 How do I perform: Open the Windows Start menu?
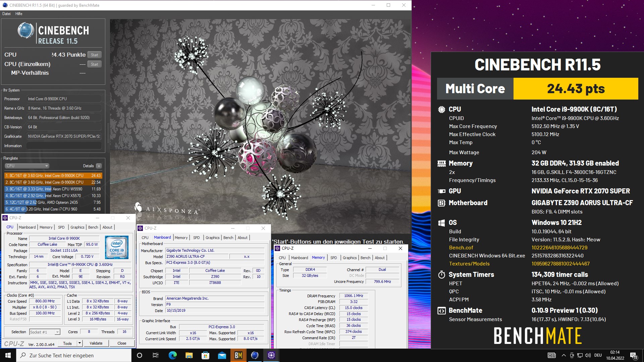(8, 355)
